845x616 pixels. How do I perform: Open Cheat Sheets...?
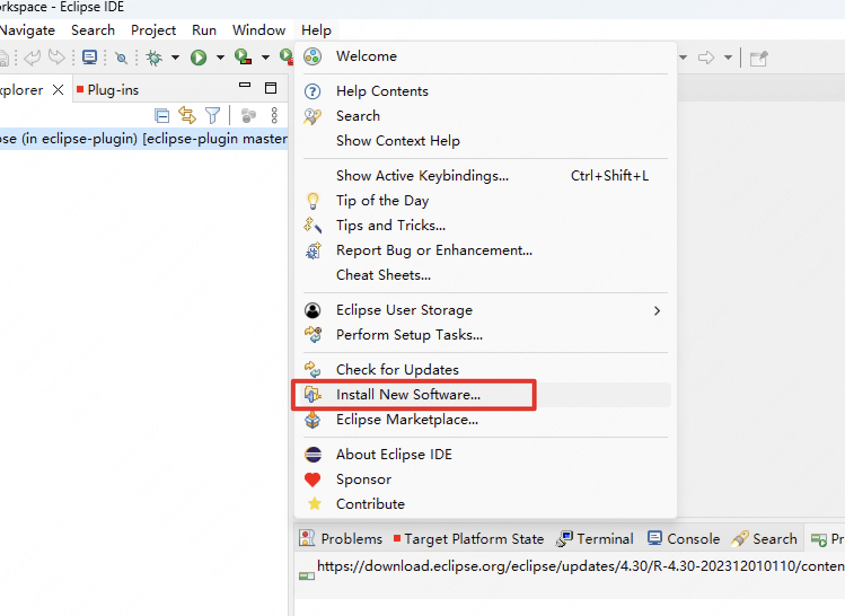coord(485,275)
